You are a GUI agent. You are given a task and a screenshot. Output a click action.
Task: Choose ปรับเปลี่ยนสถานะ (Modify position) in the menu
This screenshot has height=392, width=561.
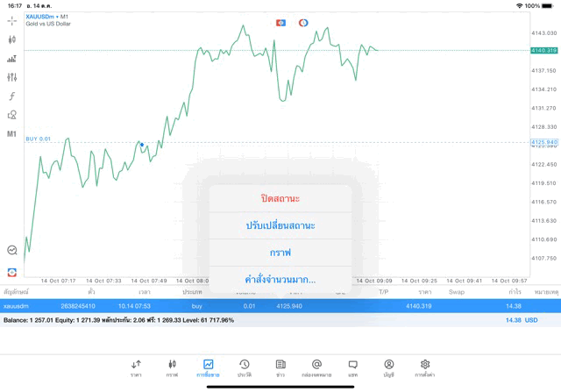[x=280, y=225]
